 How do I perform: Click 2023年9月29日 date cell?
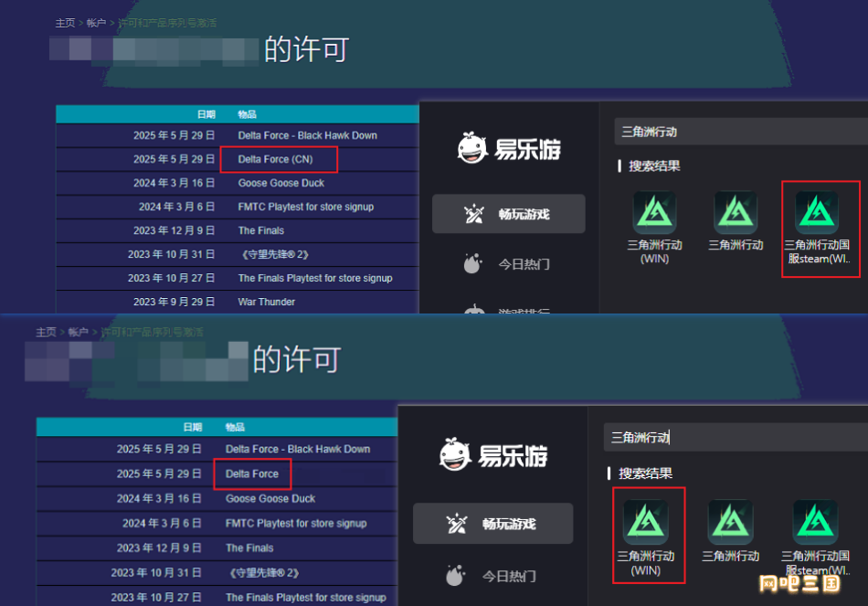pos(174,302)
